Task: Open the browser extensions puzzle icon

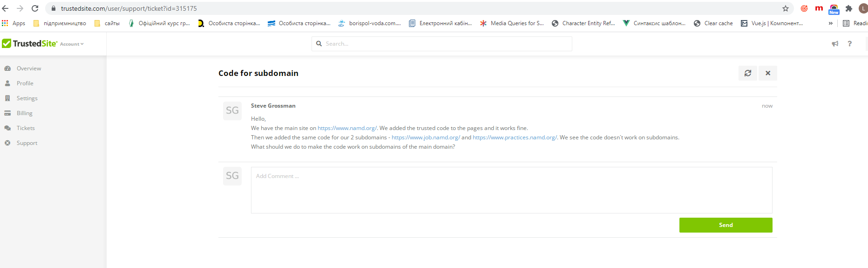Action: point(848,8)
